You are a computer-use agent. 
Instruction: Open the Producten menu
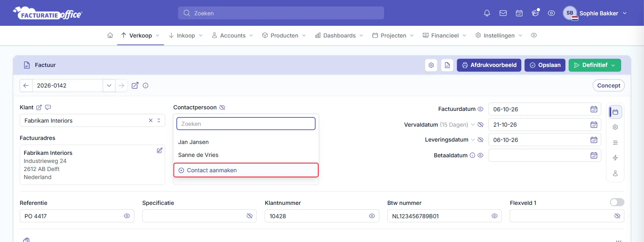[284, 35]
